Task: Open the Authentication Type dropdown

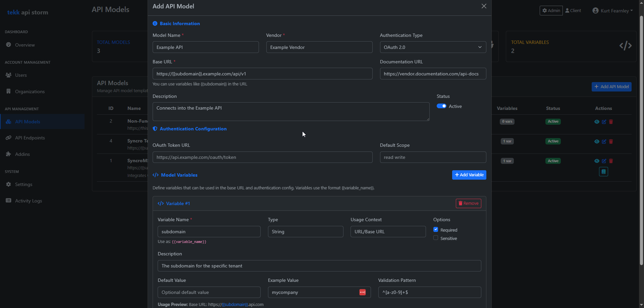Action: pyautogui.click(x=433, y=47)
